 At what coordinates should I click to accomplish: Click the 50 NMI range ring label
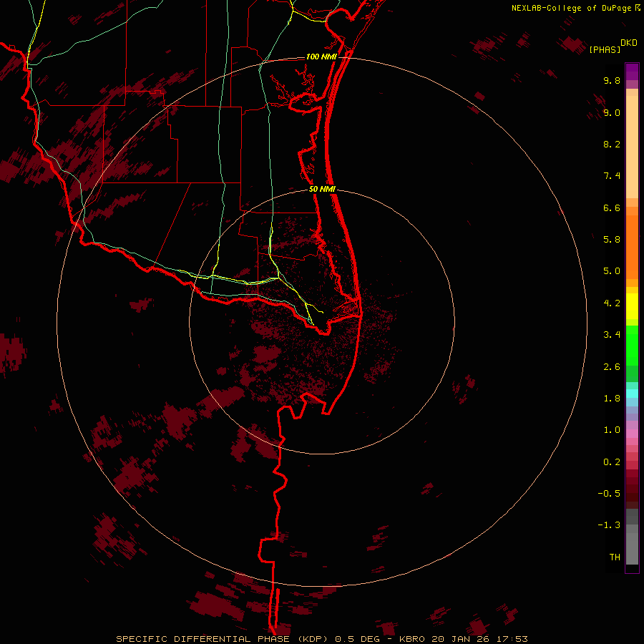click(323, 190)
